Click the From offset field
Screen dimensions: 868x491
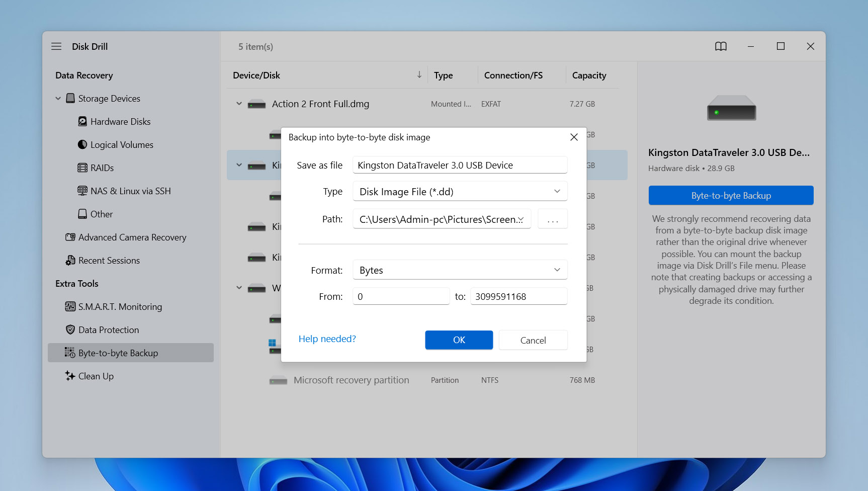[401, 296]
